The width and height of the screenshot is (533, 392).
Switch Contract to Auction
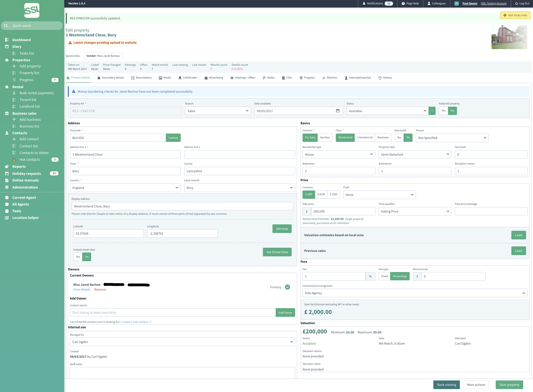coord(325,138)
